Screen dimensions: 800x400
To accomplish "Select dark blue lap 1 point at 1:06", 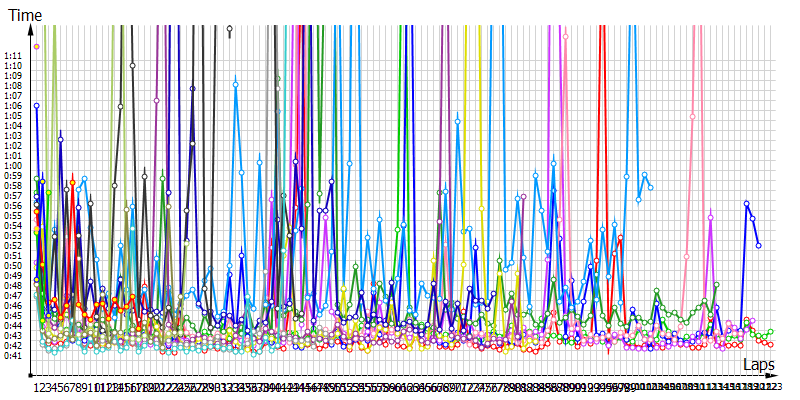I will click(37, 105).
